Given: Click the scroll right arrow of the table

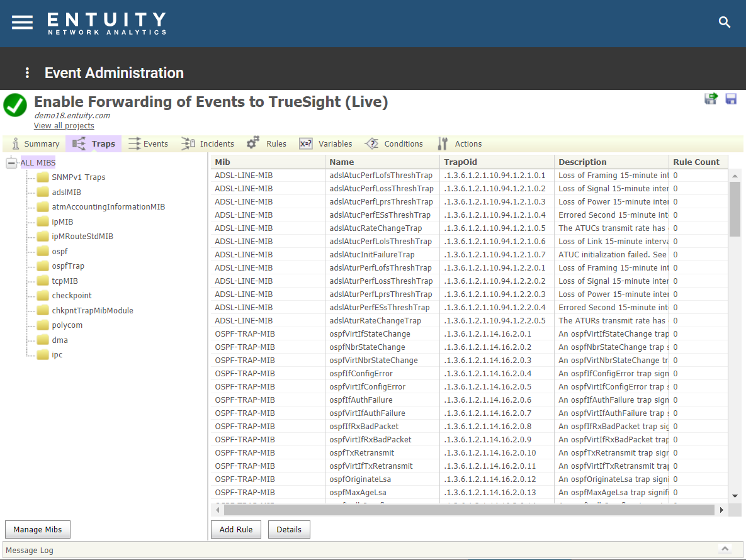Looking at the screenshot, I should point(721,510).
